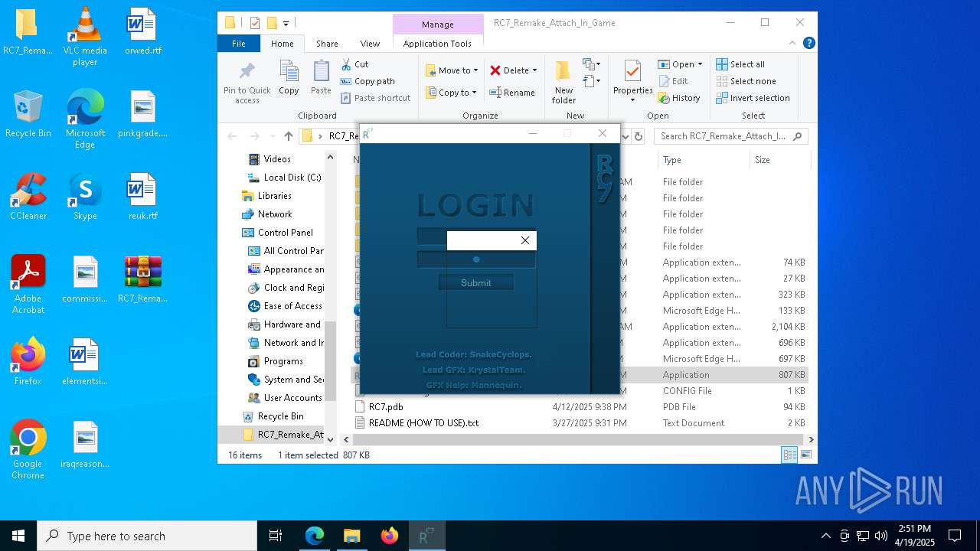Open Quick Access Toolbar customize dropdown
The width and height of the screenshot is (980, 551).
(x=286, y=23)
